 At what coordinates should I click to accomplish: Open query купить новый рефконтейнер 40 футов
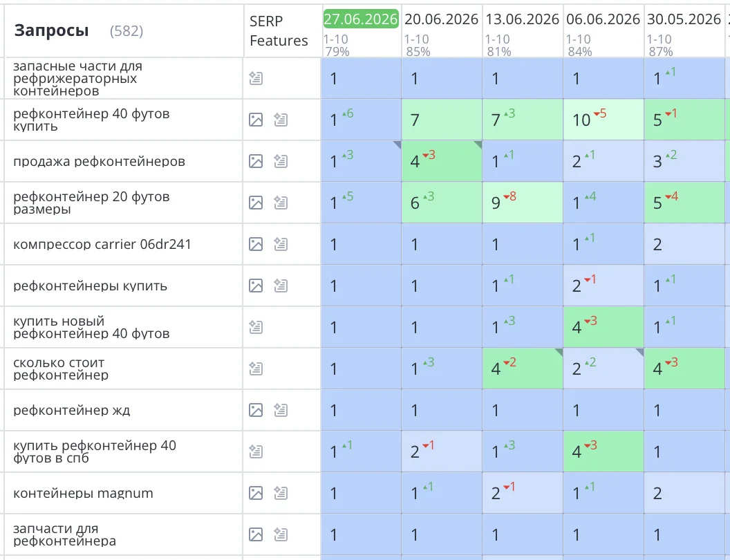pos(91,327)
